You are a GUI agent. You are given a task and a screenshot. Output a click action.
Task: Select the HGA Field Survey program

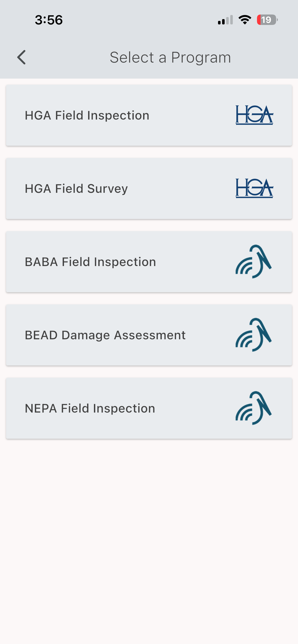tap(149, 188)
